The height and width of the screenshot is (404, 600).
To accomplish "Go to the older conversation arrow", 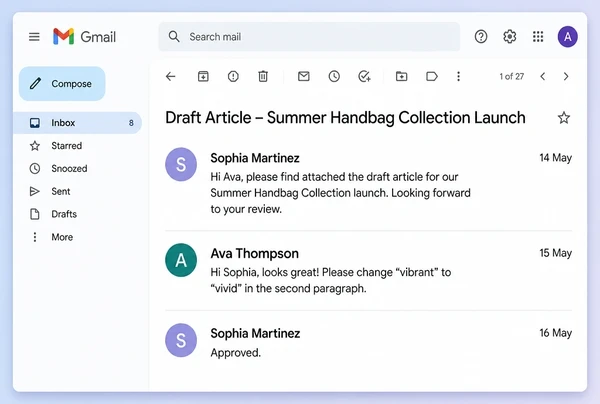I will point(566,77).
